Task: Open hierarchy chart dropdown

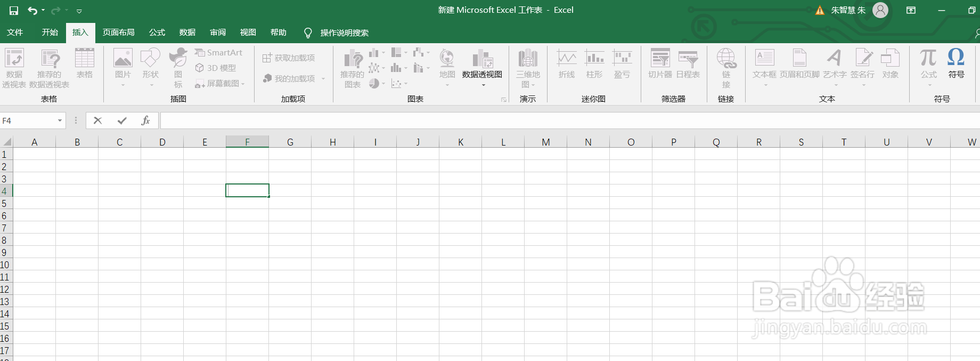Action: pos(399,53)
